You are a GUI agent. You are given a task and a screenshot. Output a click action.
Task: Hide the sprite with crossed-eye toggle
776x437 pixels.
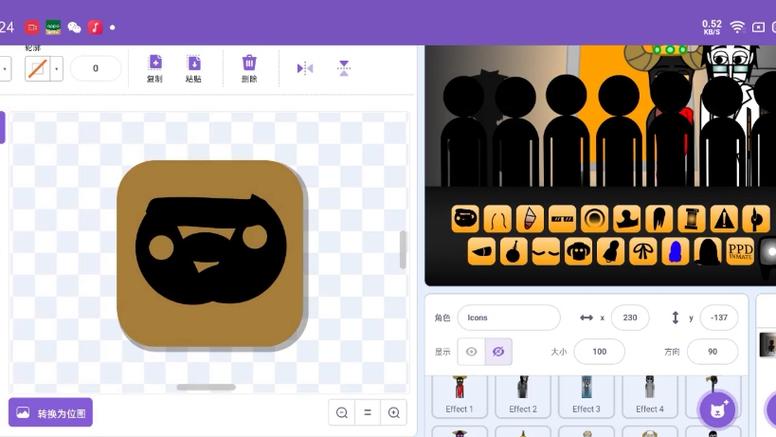498,351
